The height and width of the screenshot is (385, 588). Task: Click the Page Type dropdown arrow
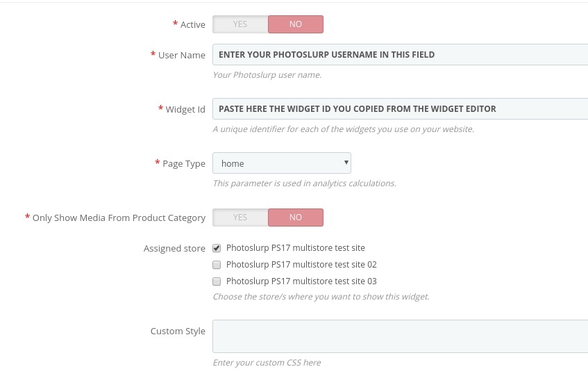tap(346, 163)
